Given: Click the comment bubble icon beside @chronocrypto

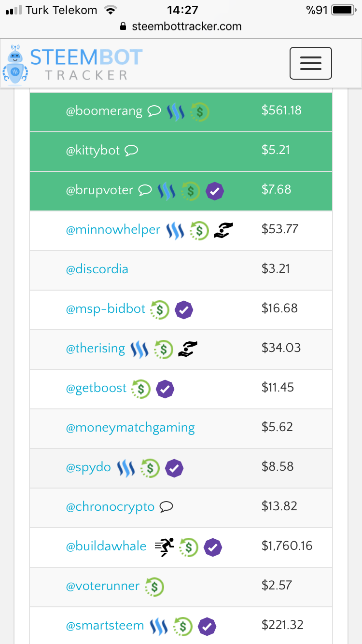Looking at the screenshot, I should (x=166, y=507).
